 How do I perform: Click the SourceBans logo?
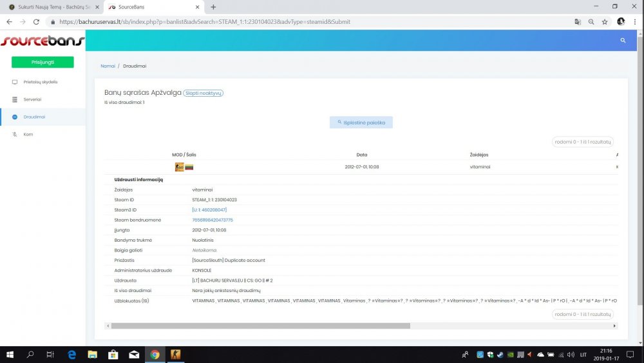click(x=42, y=41)
